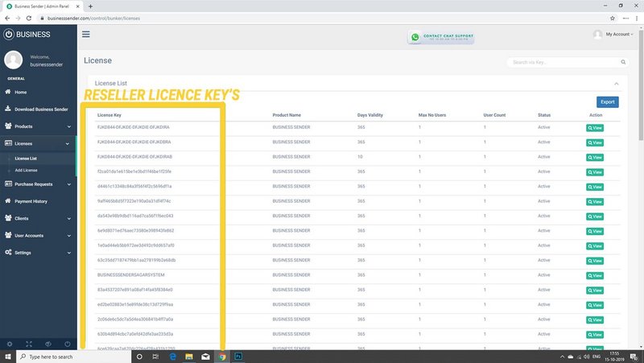Click the fullscreen icon in the sidebar footer
644x363 pixels.
click(29, 344)
